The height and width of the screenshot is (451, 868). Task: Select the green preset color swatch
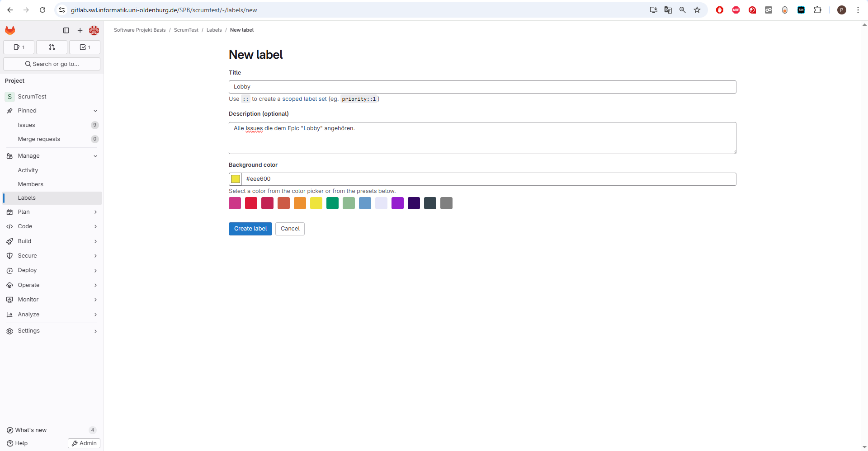pyautogui.click(x=332, y=203)
